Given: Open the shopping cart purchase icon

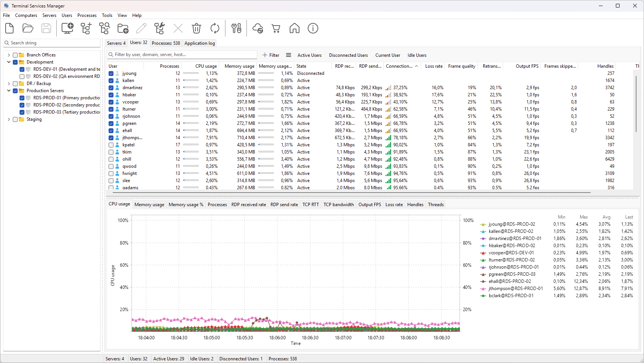Looking at the screenshot, I should click(276, 28).
